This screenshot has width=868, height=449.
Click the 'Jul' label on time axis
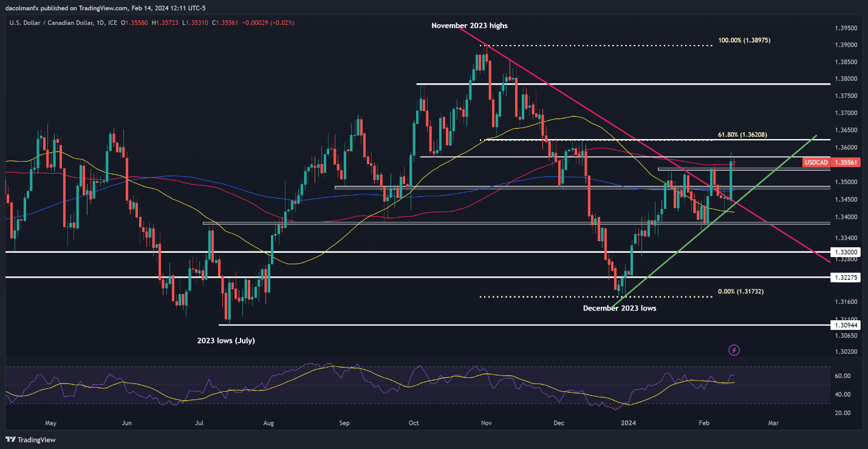200,422
